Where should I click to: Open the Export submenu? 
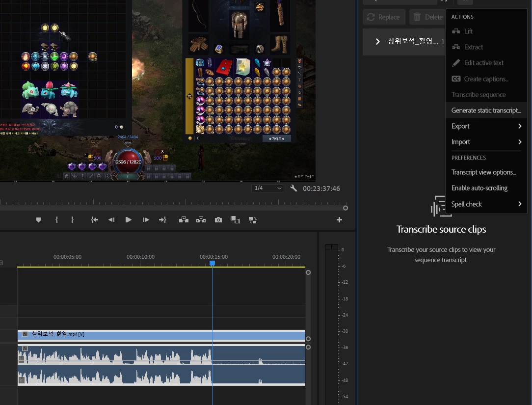486,126
